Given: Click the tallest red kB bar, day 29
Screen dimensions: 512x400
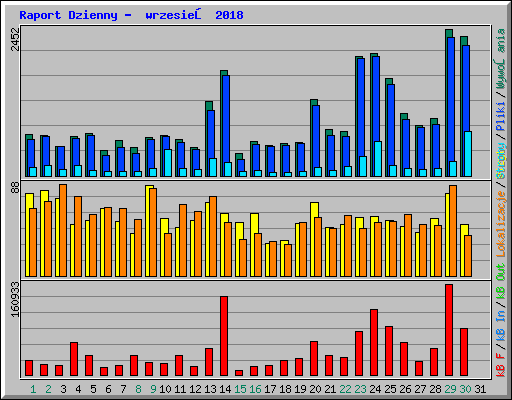Looking at the screenshot, I should point(449,330).
